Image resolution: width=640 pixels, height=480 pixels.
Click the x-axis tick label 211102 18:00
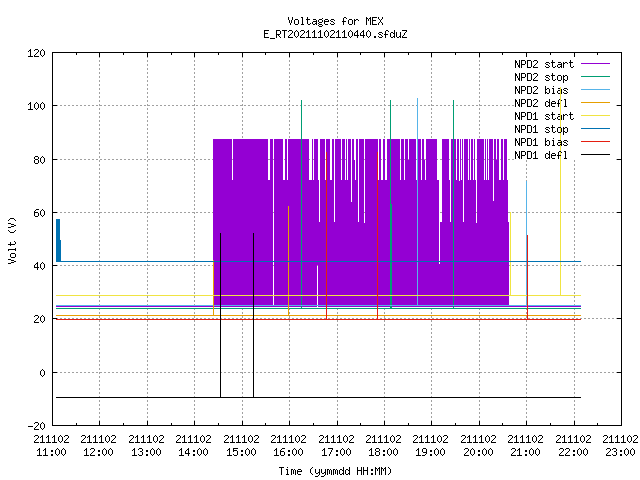point(383,446)
